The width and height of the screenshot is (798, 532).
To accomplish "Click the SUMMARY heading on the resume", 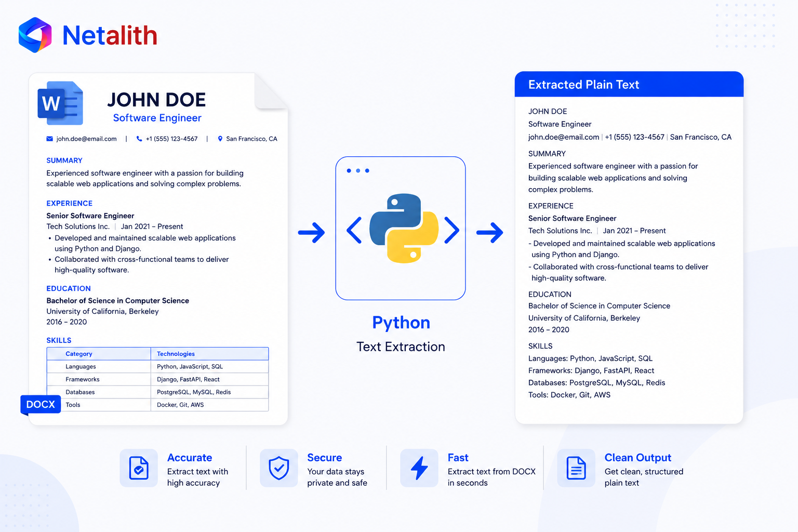I will click(x=64, y=161).
